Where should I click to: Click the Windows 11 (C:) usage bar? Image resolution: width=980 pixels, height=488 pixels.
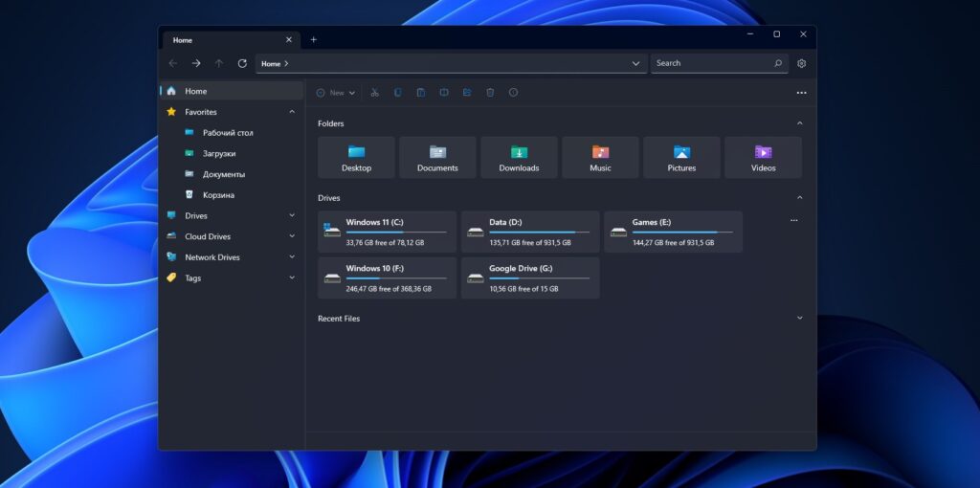[x=396, y=233]
